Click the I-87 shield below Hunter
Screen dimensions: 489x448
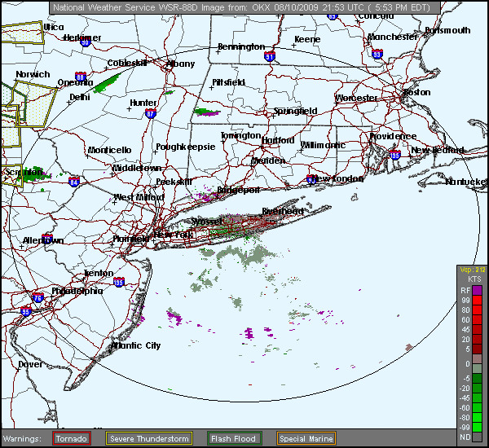tap(151, 114)
